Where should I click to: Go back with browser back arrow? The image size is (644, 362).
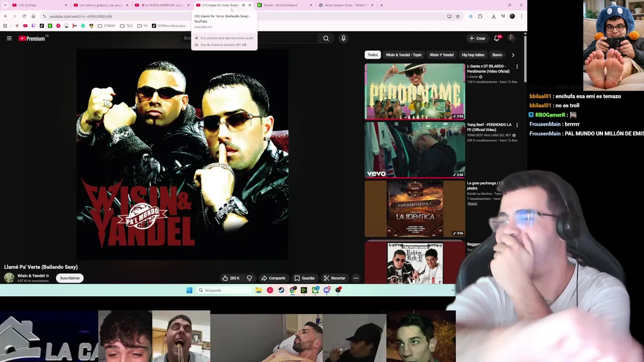coord(6,16)
